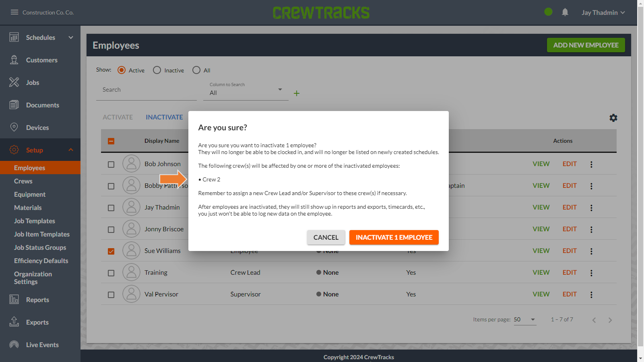Click the Jobs tools icon
Image resolution: width=644 pixels, height=362 pixels.
(x=14, y=82)
